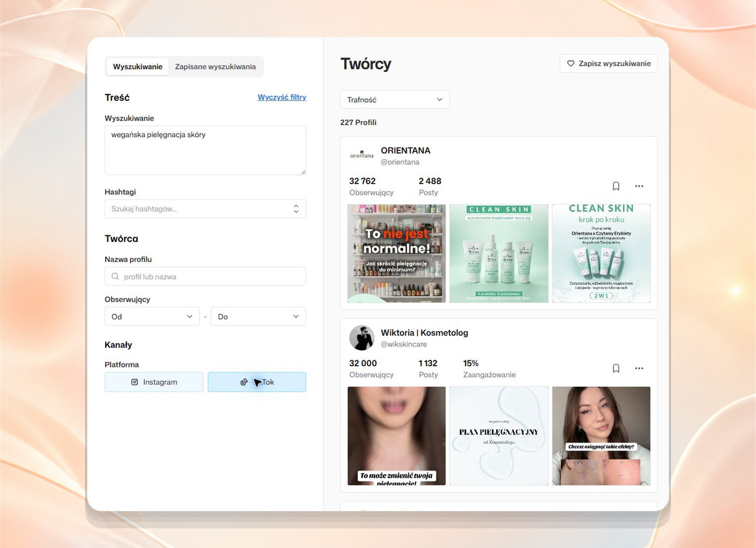The width and height of the screenshot is (756, 548).
Task: Click the Wyczyść filtry link
Action: point(282,97)
